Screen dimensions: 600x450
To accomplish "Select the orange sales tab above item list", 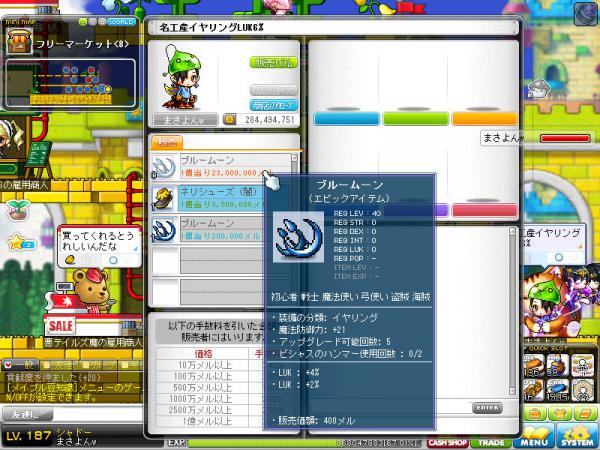I will (167, 142).
